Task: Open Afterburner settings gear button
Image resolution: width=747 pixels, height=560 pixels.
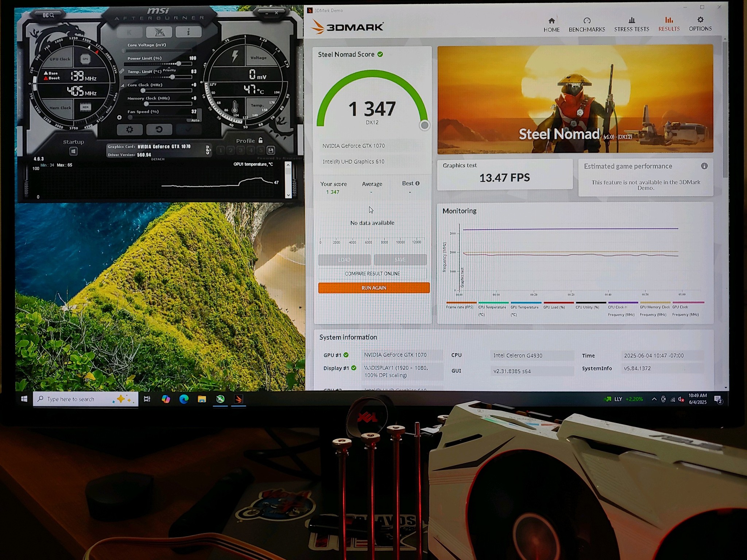Action: pyautogui.click(x=129, y=129)
